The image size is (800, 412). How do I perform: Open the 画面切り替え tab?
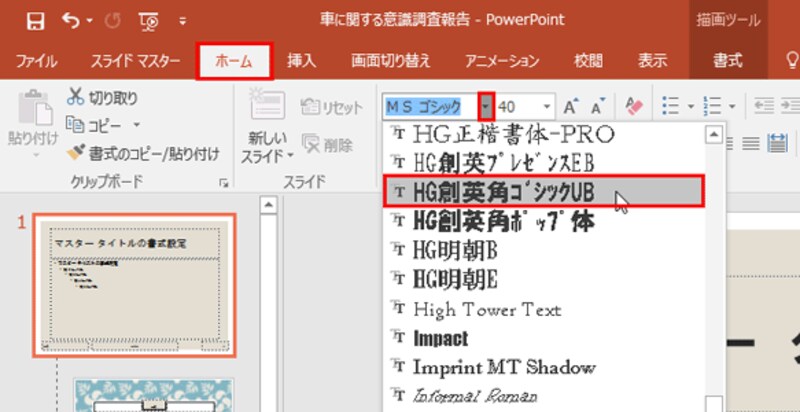[390, 62]
